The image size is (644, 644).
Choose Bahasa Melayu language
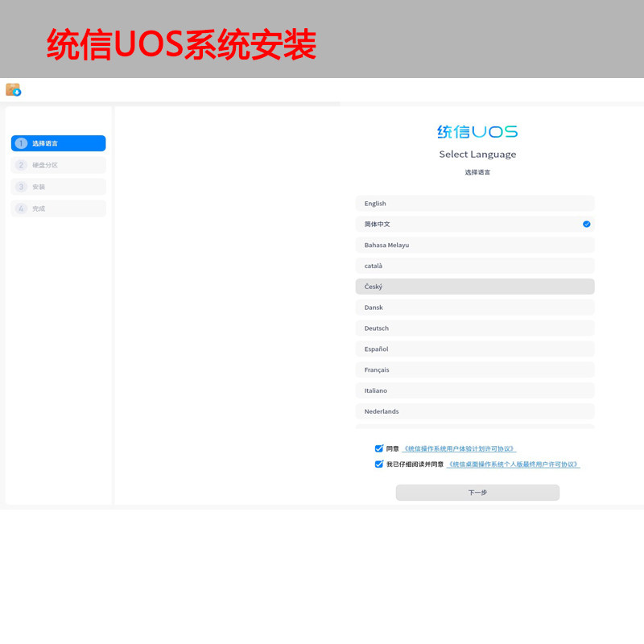click(x=475, y=246)
